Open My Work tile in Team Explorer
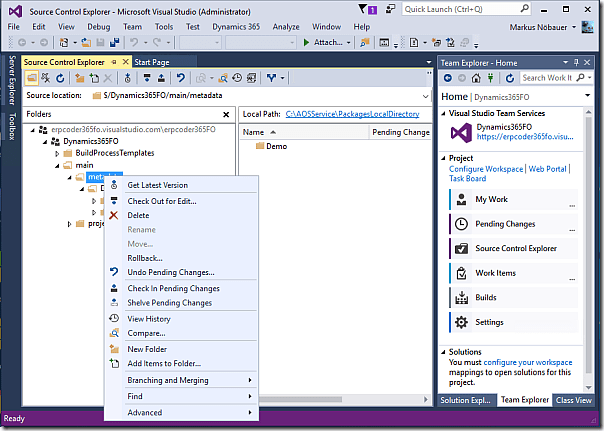 click(513, 200)
